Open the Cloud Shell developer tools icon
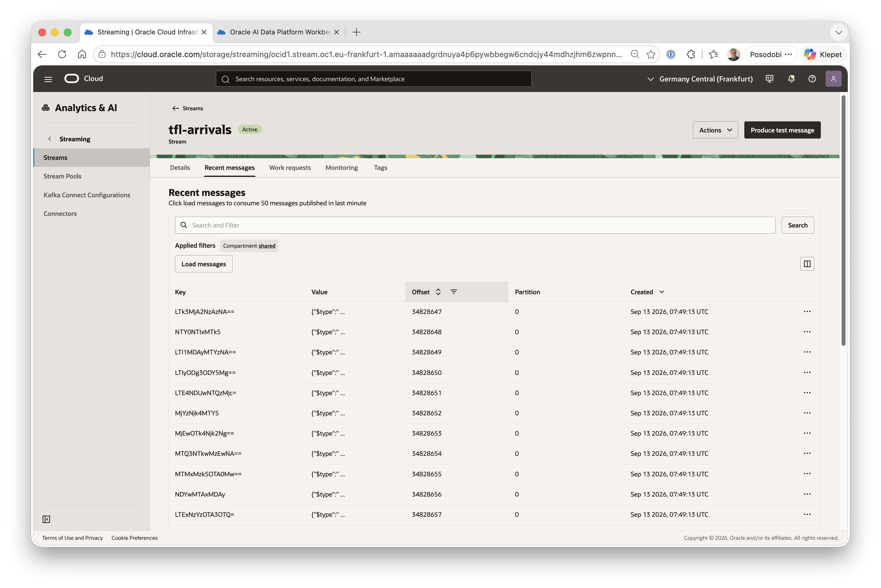Viewport: 881px width, 588px height. 769,79
